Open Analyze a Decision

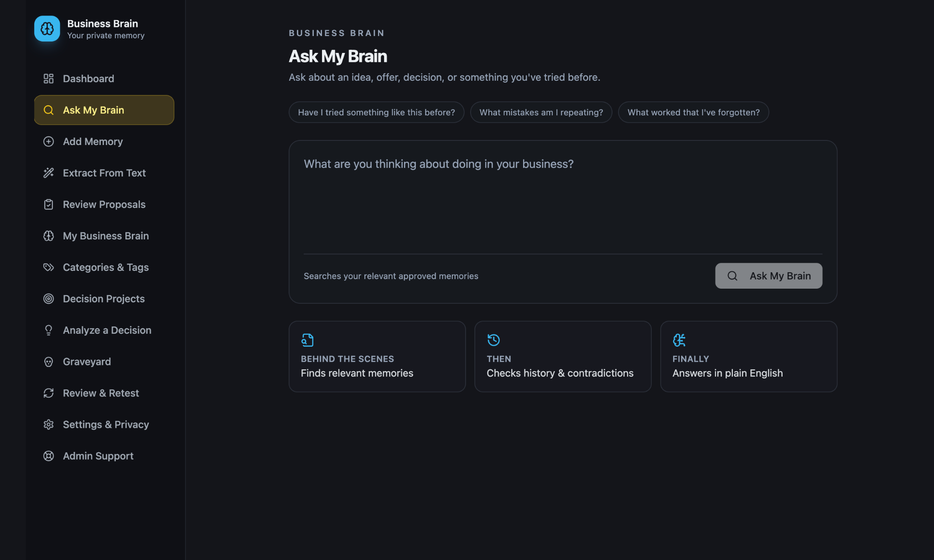click(x=104, y=330)
